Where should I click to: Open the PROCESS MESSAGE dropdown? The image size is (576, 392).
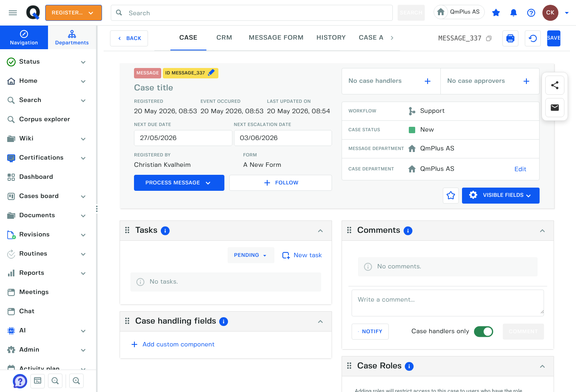(x=179, y=183)
